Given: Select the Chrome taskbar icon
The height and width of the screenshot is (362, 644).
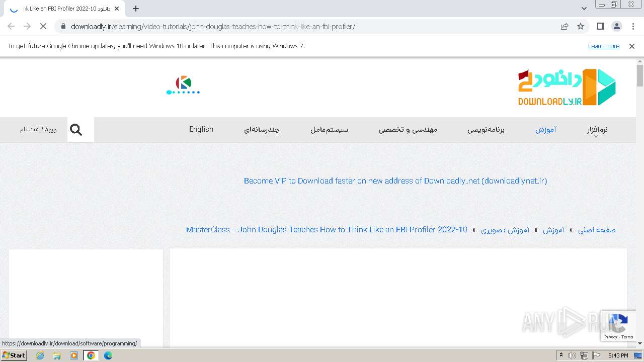Looking at the screenshot, I should tap(91, 355).
